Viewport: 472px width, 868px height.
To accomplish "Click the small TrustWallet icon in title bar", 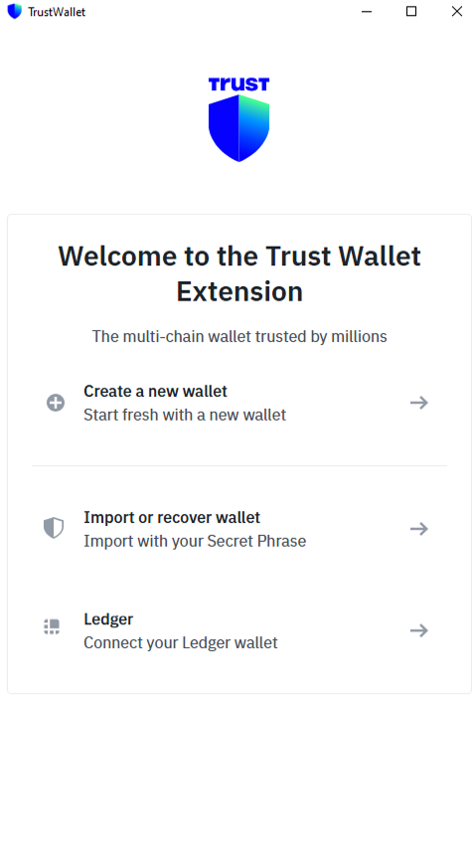I will click(x=14, y=11).
